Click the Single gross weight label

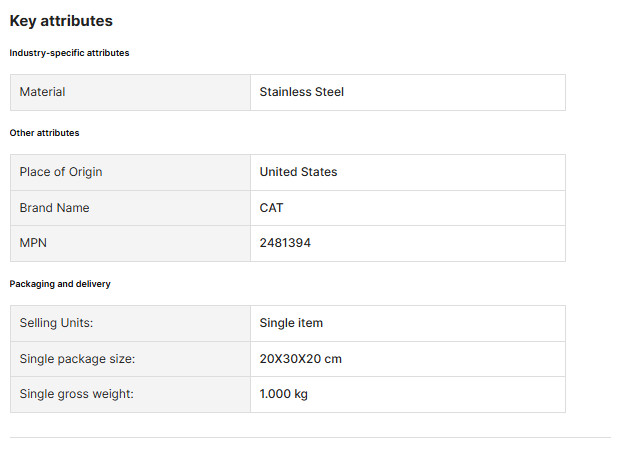click(77, 394)
